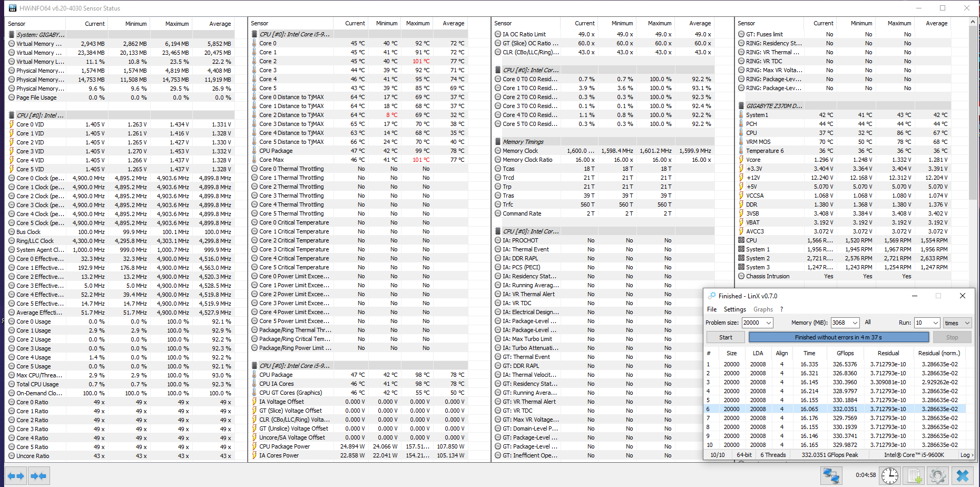Open the Settings menu in LinX
Image resolution: width=980 pixels, height=487 pixels.
click(734, 309)
